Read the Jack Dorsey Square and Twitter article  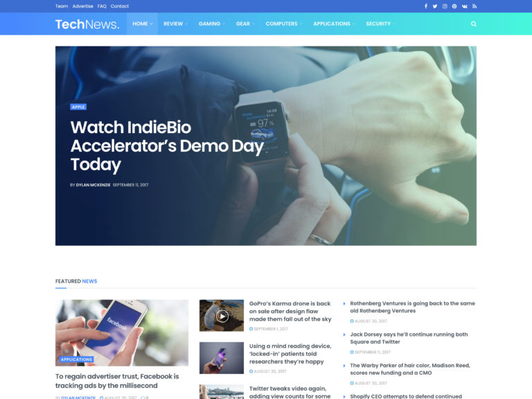pyautogui.click(x=409, y=338)
